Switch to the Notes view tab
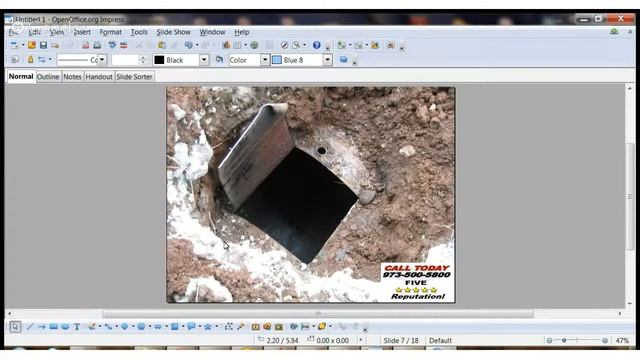This screenshot has height=360, width=640. click(x=72, y=77)
